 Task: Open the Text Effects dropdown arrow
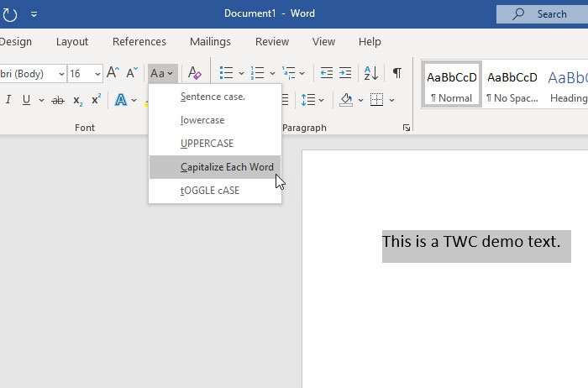pos(134,100)
